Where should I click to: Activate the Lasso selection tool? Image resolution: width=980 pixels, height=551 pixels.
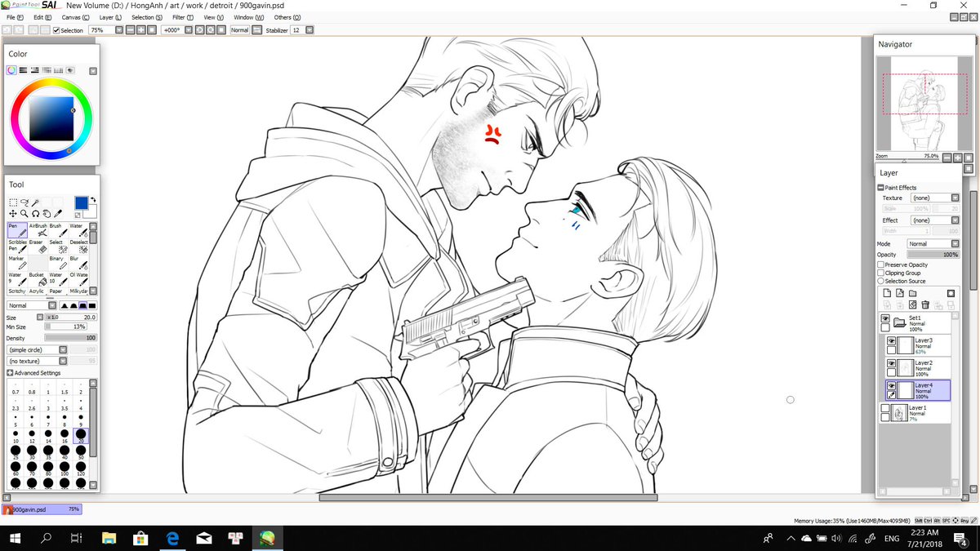(x=25, y=202)
